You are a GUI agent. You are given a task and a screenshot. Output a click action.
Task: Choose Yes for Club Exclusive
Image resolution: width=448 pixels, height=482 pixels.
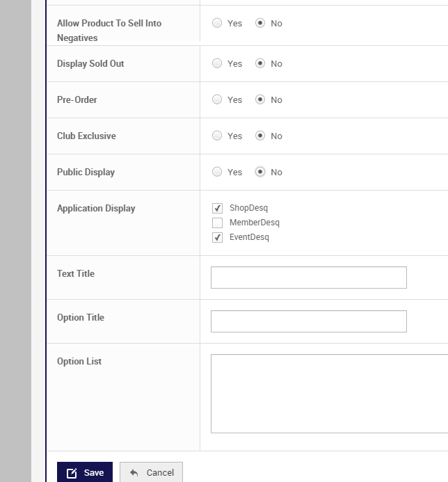[217, 136]
